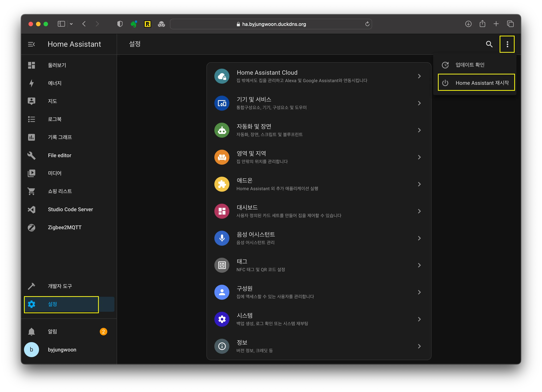The width and height of the screenshot is (542, 392).
Task: Open the 에너지 lightning bolt icon
Action: [31, 83]
